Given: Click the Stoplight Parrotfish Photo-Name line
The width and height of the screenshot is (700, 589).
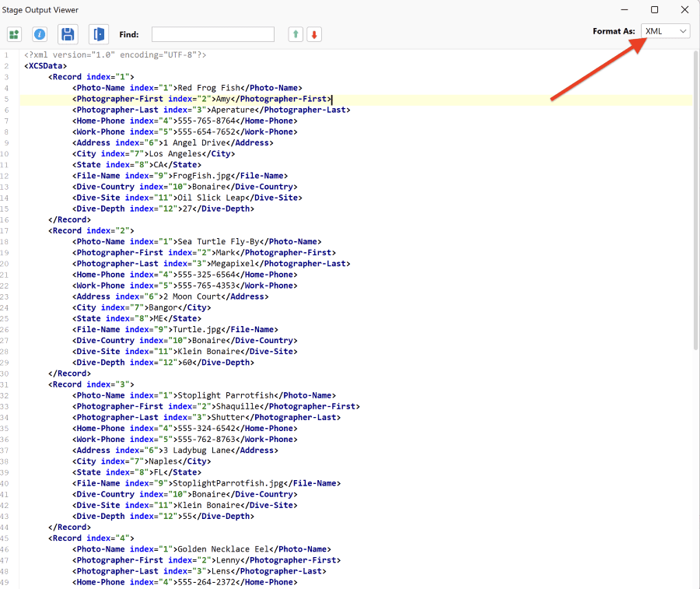Looking at the screenshot, I should (x=204, y=395).
